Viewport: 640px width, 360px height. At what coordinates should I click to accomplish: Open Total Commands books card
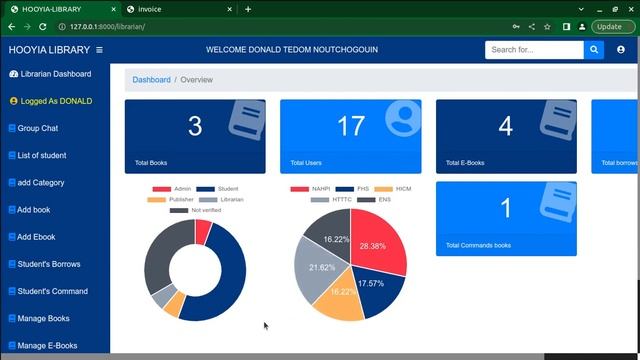click(506, 219)
